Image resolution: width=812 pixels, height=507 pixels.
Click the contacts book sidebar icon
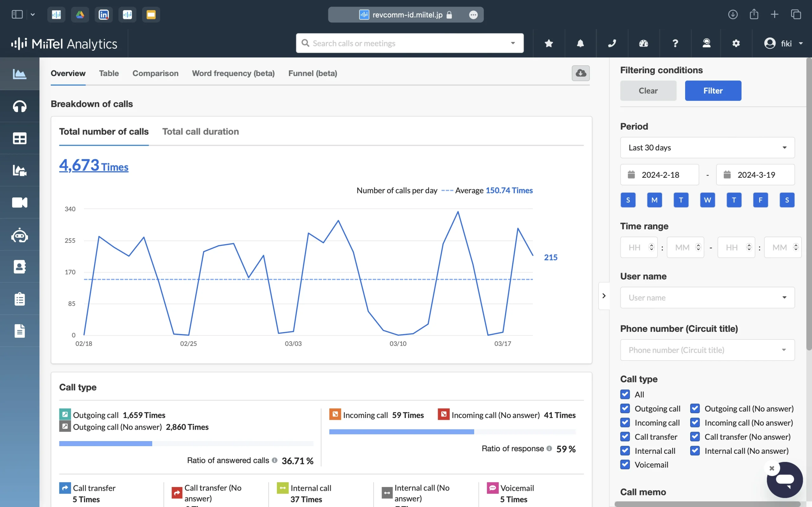[19, 267]
